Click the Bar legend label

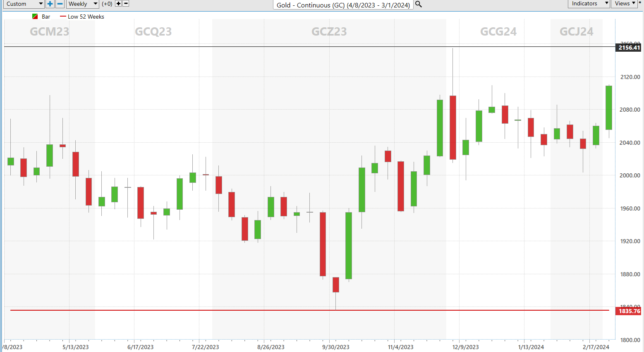point(46,17)
